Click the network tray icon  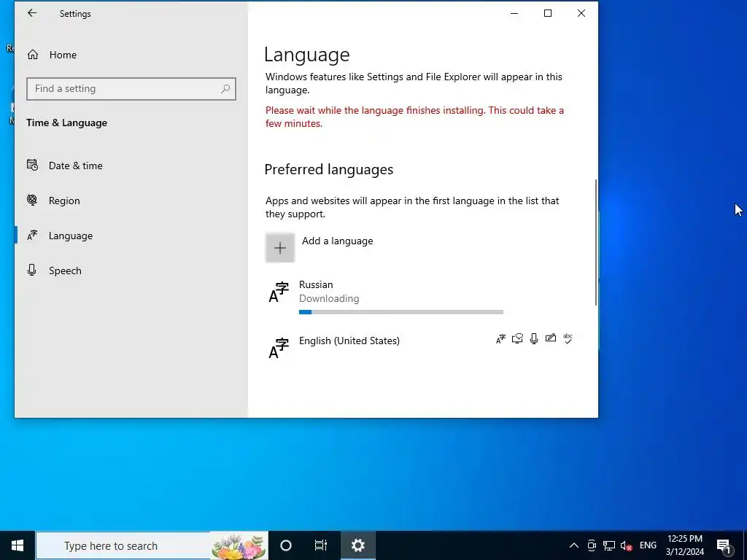609,545
